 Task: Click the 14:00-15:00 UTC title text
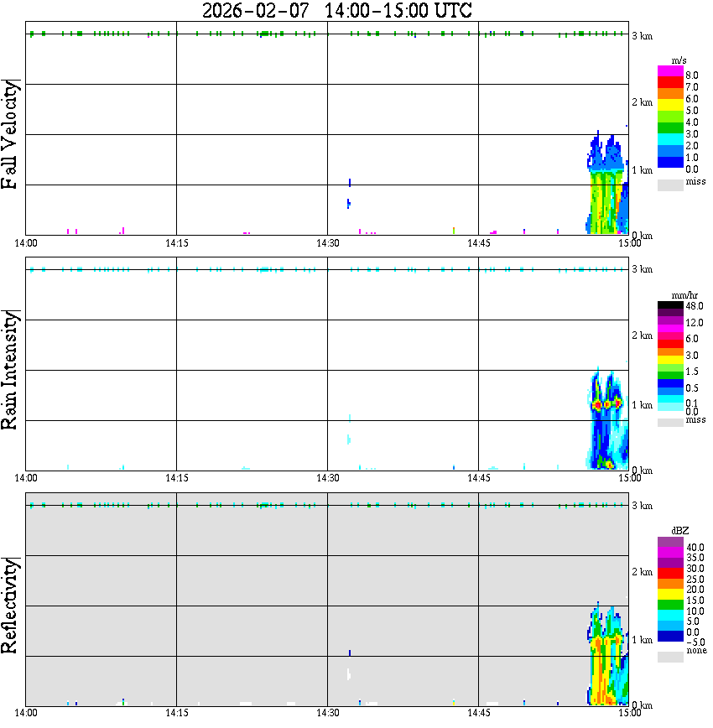(x=398, y=10)
